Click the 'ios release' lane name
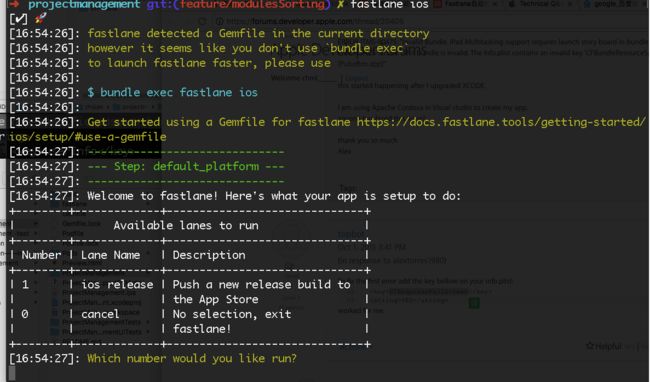 [x=117, y=285]
